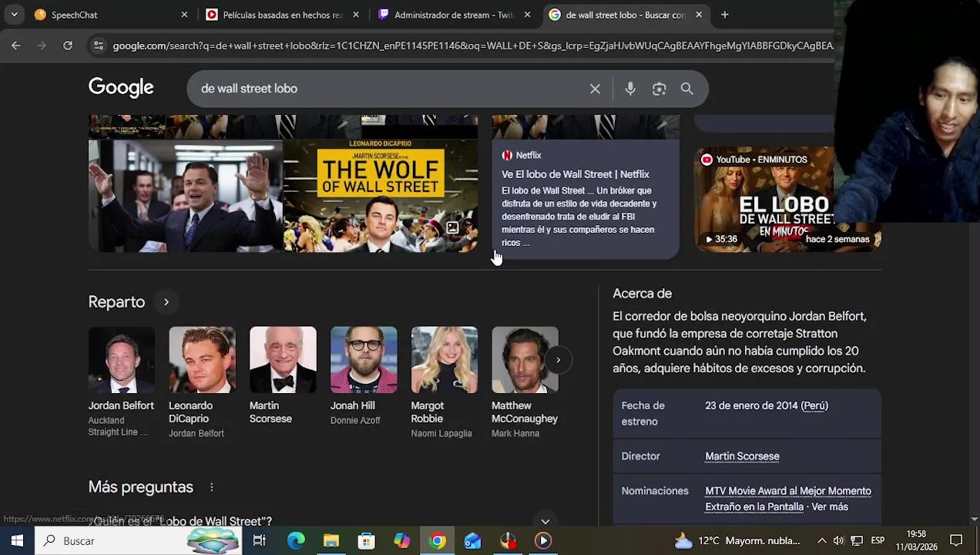Viewport: 980px width, 555px height.
Task: Open Martin Scorsese cast entry
Action: 283,376
